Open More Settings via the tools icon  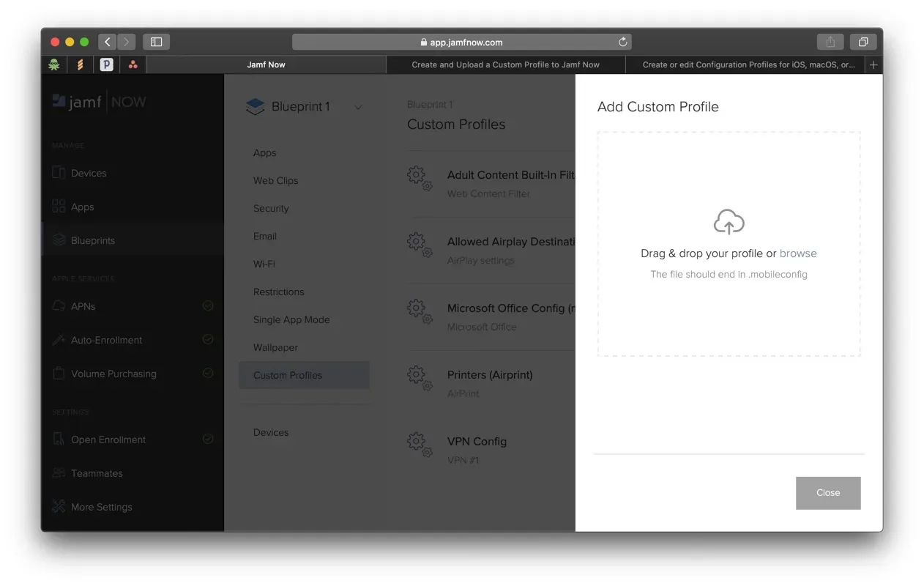[x=59, y=506]
